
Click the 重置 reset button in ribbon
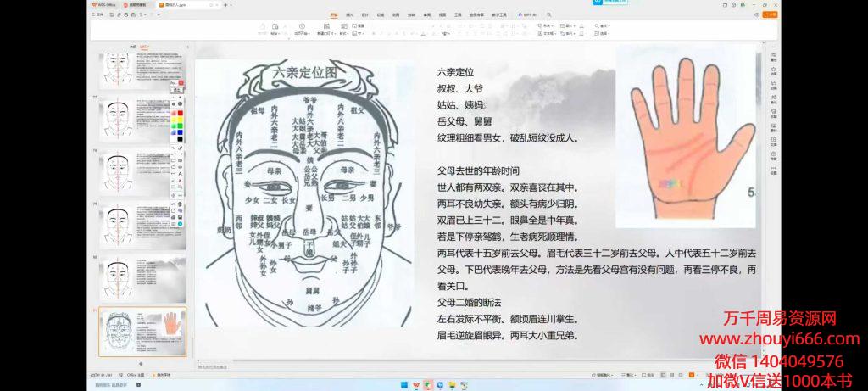pyautogui.click(x=360, y=26)
